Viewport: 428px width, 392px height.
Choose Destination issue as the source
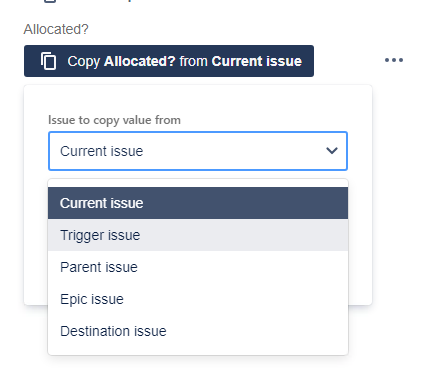(198, 331)
